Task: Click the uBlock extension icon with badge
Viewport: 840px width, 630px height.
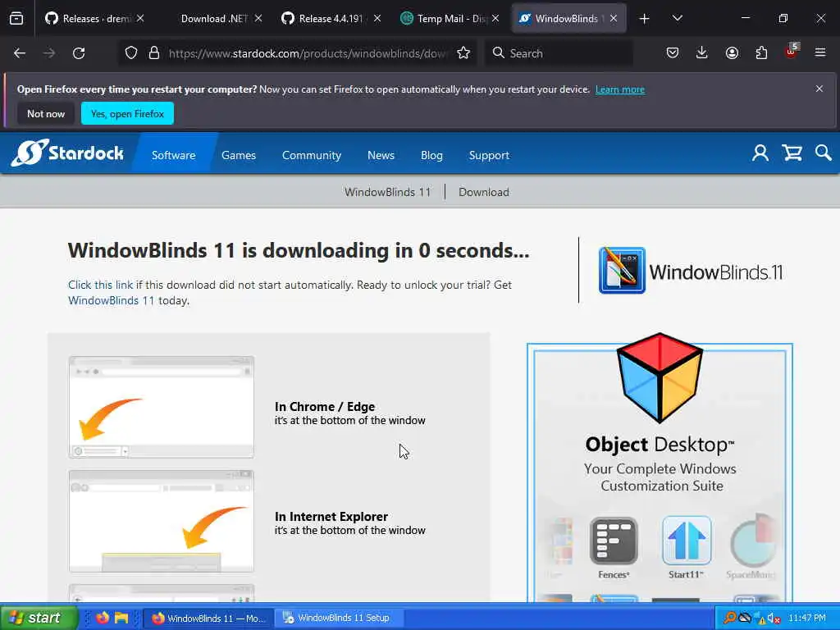Action: coord(792,52)
